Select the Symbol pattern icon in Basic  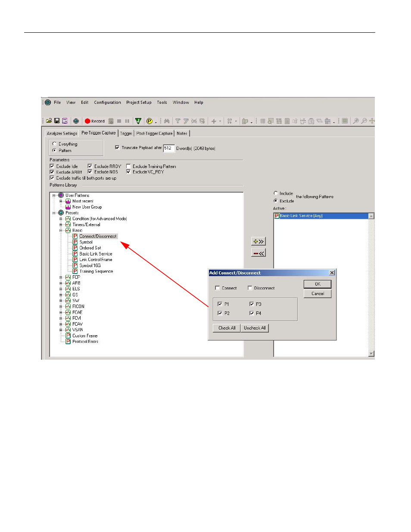coord(75,242)
